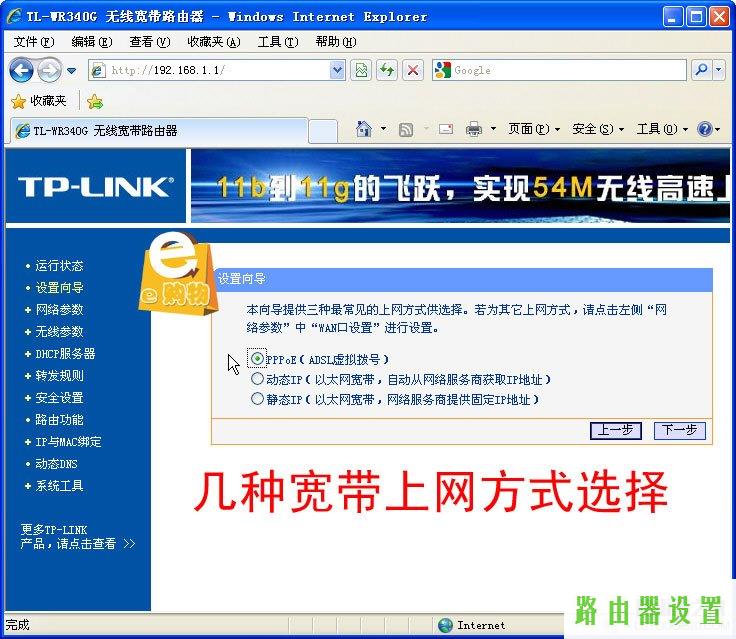Select 动态IP radio button option
Image resolution: width=736 pixels, height=639 pixels.
257,378
